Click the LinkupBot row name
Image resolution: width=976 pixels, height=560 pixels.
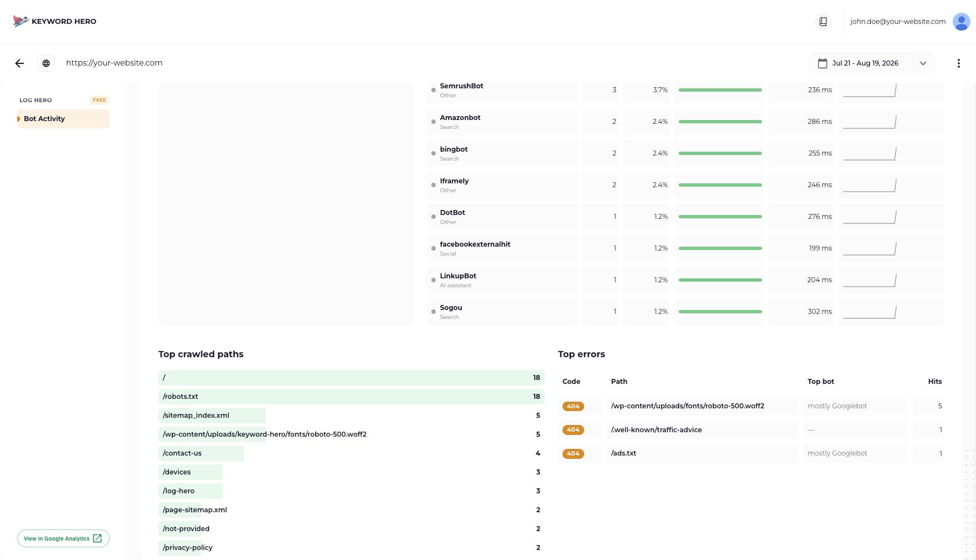click(458, 276)
